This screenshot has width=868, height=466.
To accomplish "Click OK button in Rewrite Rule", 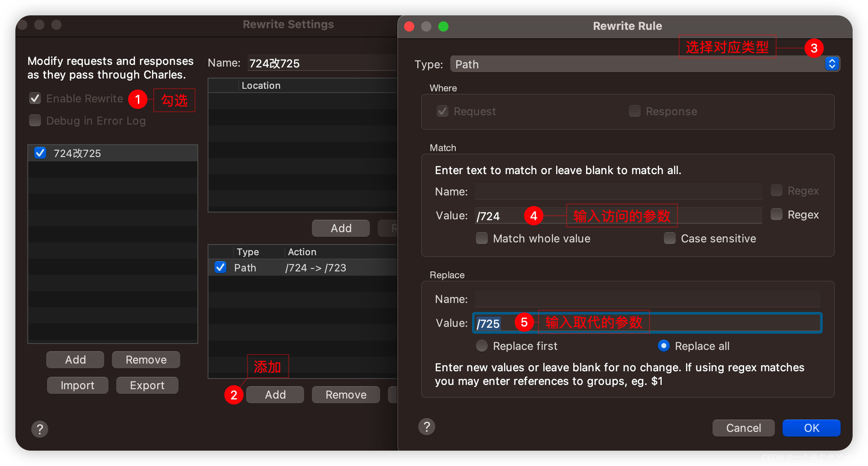I will pos(811,428).
